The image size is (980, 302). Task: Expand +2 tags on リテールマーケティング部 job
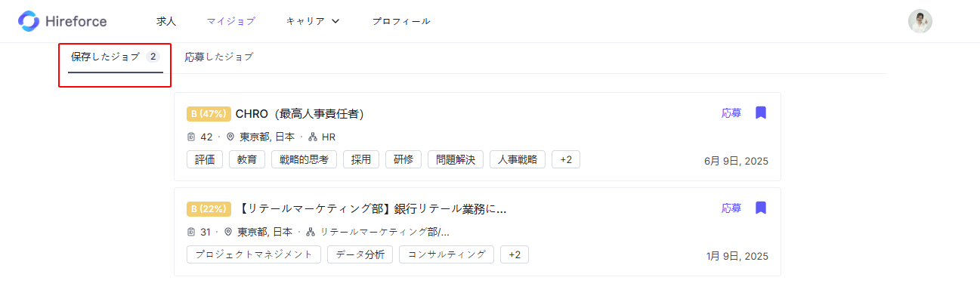tap(515, 254)
